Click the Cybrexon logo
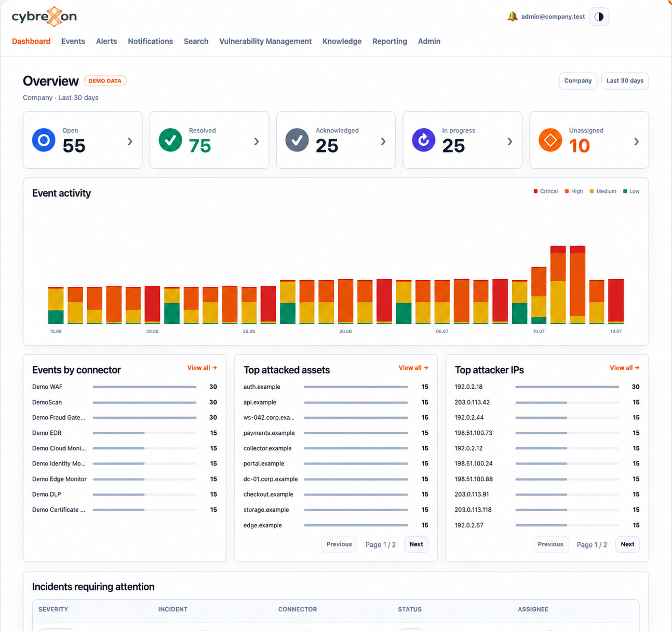The width and height of the screenshot is (672, 631). pos(44,17)
